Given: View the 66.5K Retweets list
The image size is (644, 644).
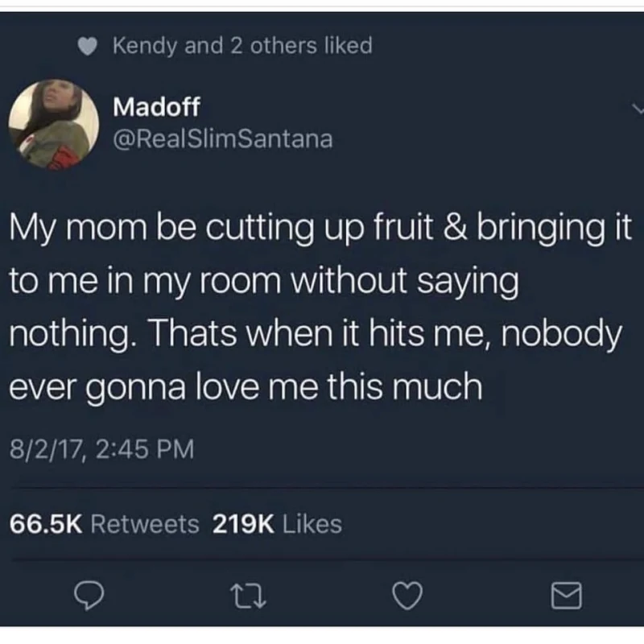Looking at the screenshot, I should coord(105,525).
